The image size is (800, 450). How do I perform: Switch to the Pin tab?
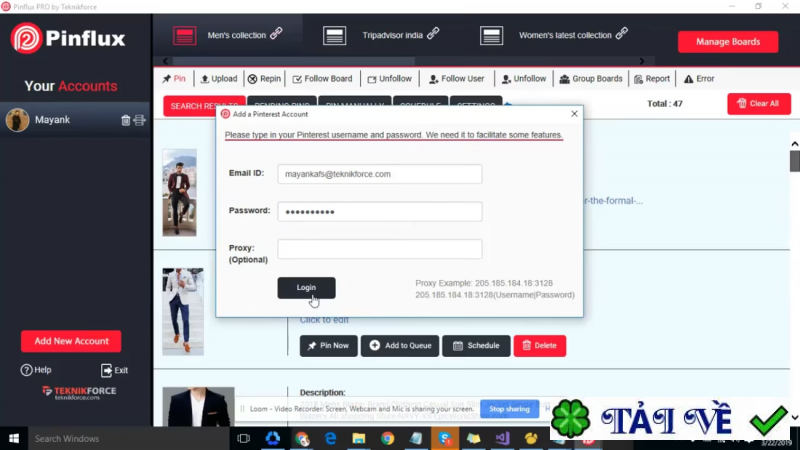pos(174,79)
